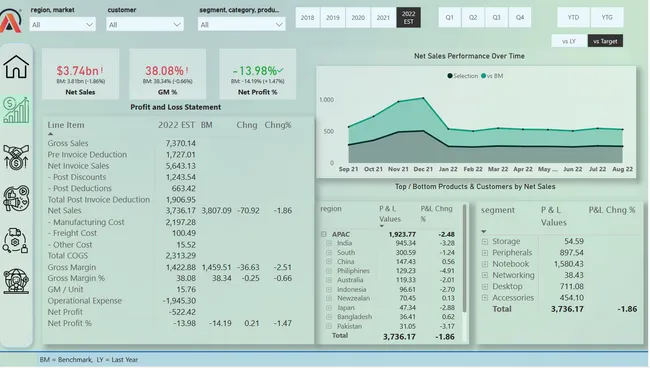
Task: Open the Executive globe icon in sidebar
Action: [x=16, y=281]
